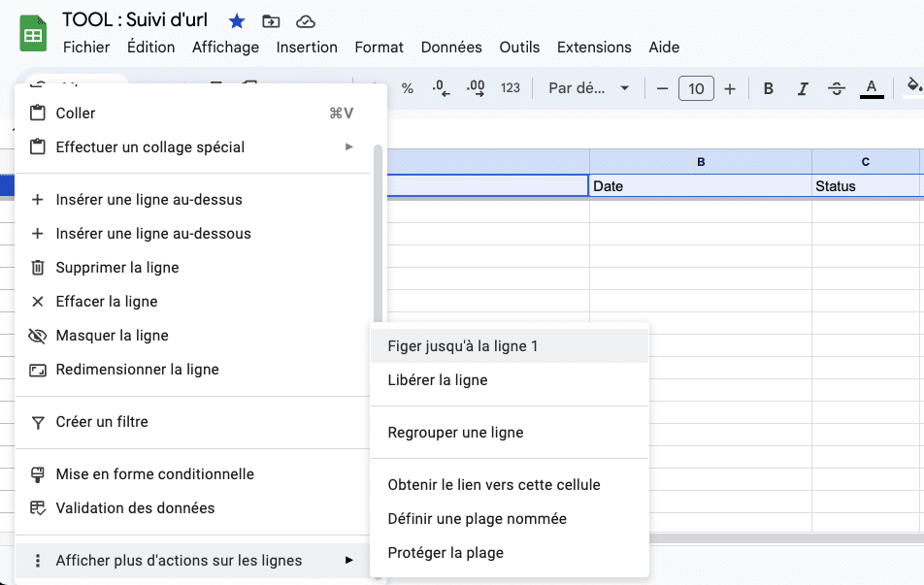Open the Extensions menu
This screenshot has width=924, height=585.
594,48
